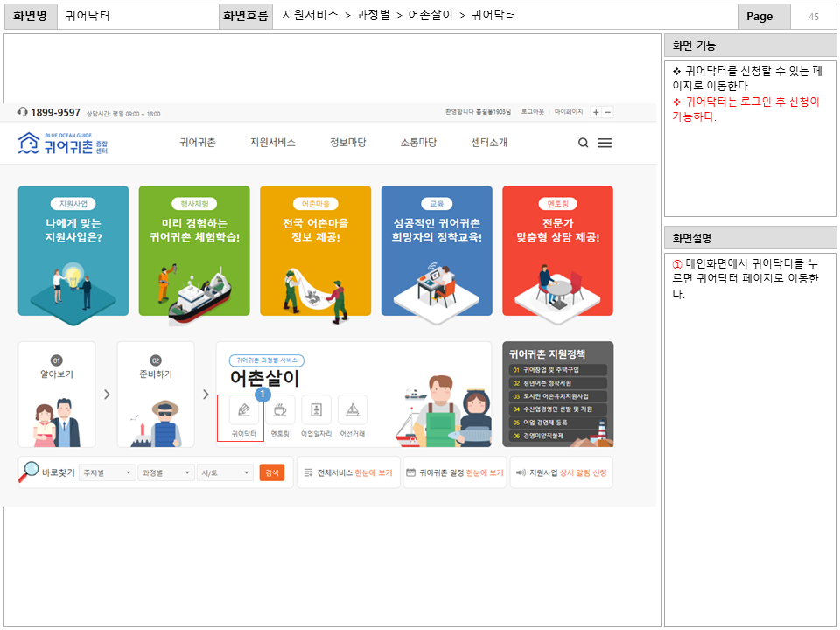840x630 pixels.
Task: Click the 멘토링 coffee cup icon
Action: (x=280, y=410)
